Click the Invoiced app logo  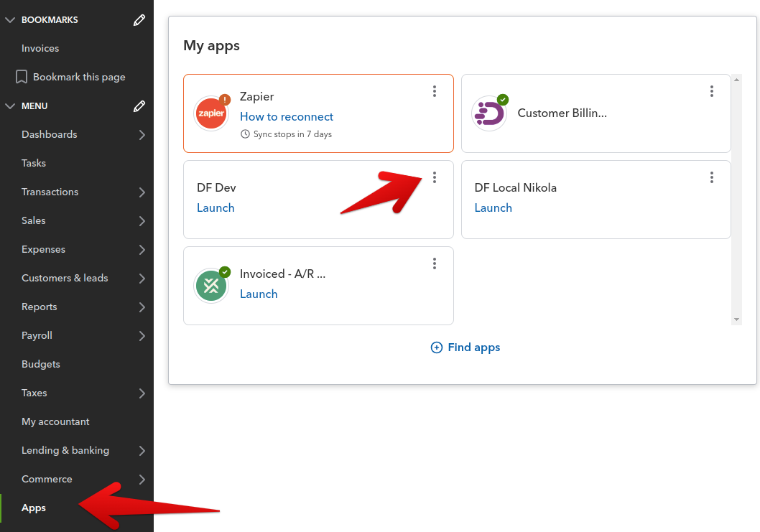[x=211, y=286]
